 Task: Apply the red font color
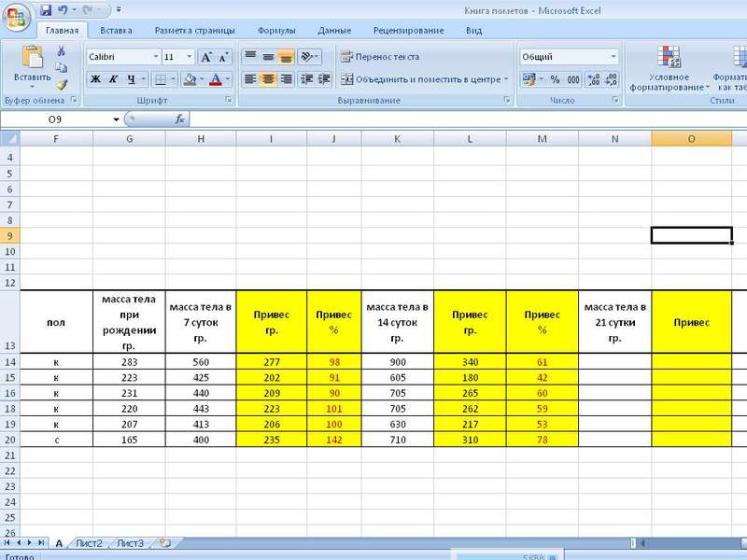coord(216,79)
